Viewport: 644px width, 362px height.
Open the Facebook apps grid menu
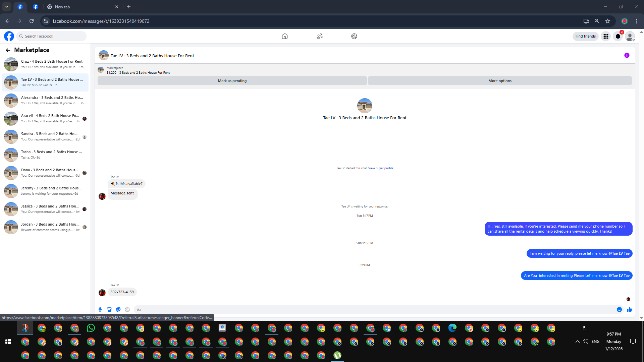pyautogui.click(x=606, y=36)
